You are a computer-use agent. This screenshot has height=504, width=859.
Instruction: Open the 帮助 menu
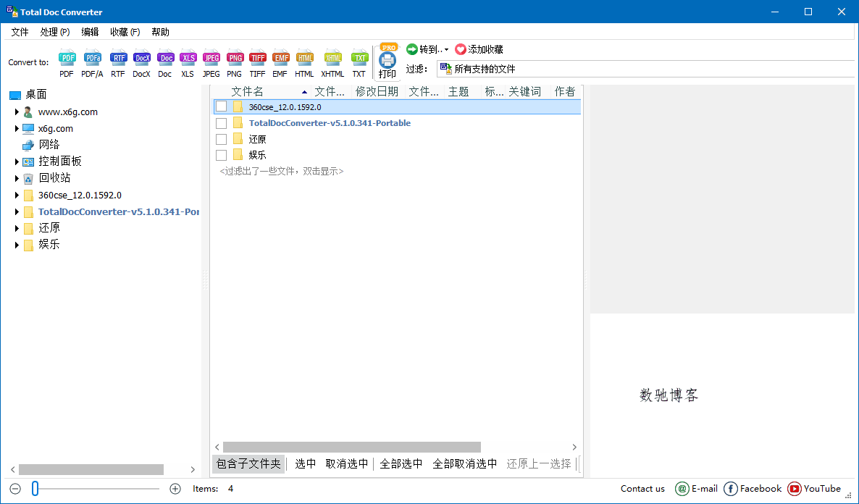(x=161, y=32)
